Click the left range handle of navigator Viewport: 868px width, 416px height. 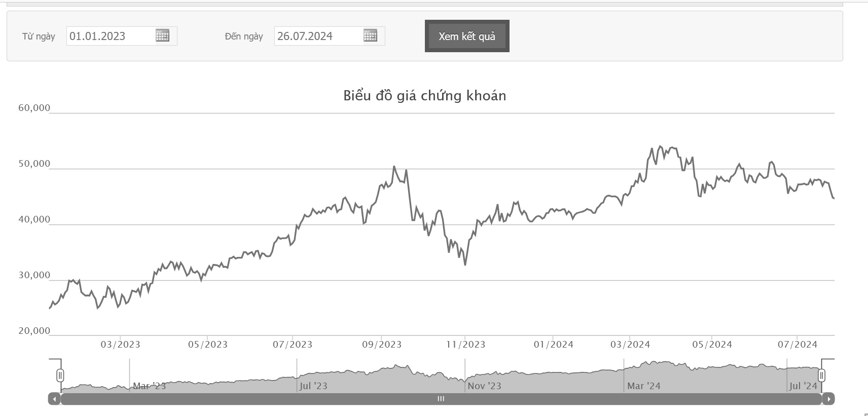[60, 375]
